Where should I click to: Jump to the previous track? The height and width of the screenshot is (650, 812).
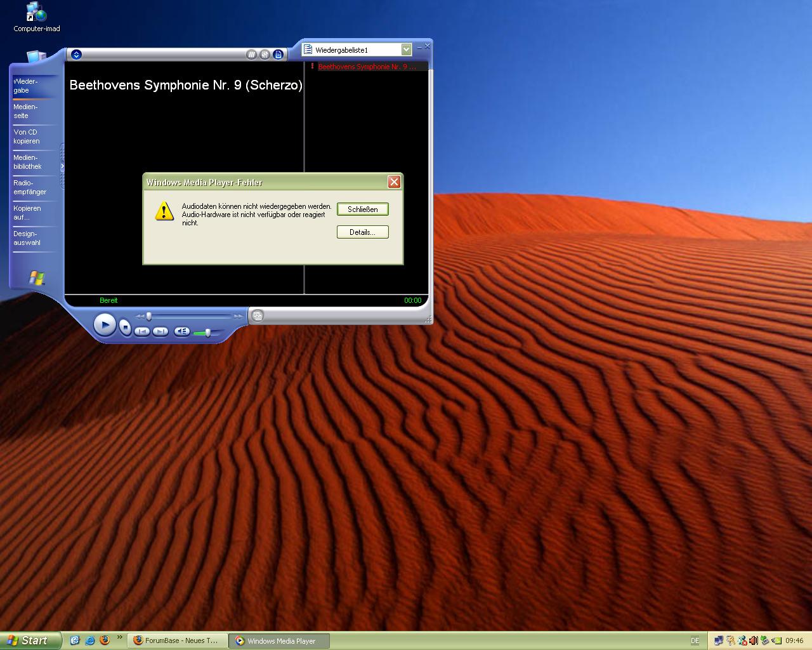tap(142, 331)
